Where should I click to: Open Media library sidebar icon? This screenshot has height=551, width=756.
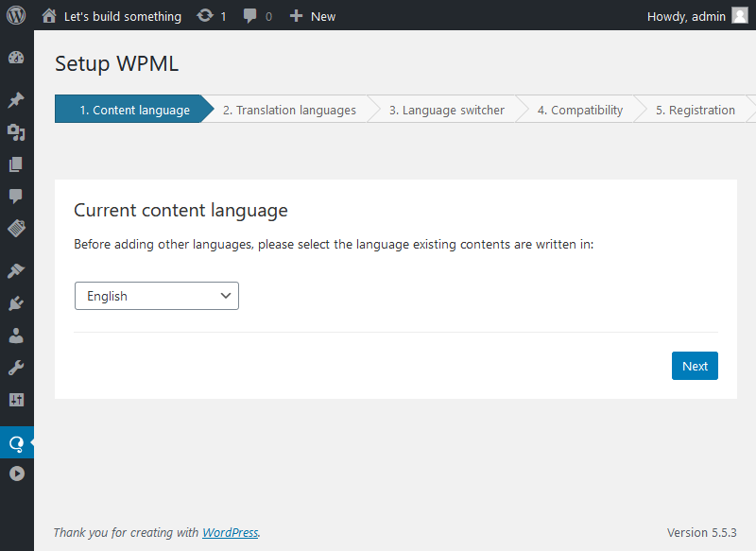[16, 132]
